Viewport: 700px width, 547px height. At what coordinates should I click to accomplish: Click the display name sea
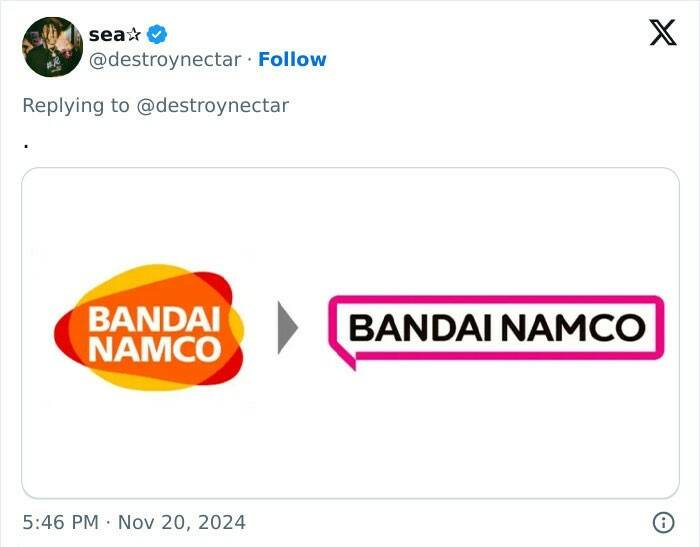pyautogui.click(x=107, y=35)
